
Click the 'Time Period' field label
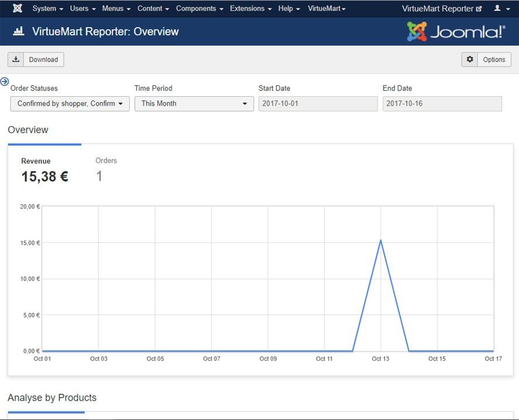(153, 89)
